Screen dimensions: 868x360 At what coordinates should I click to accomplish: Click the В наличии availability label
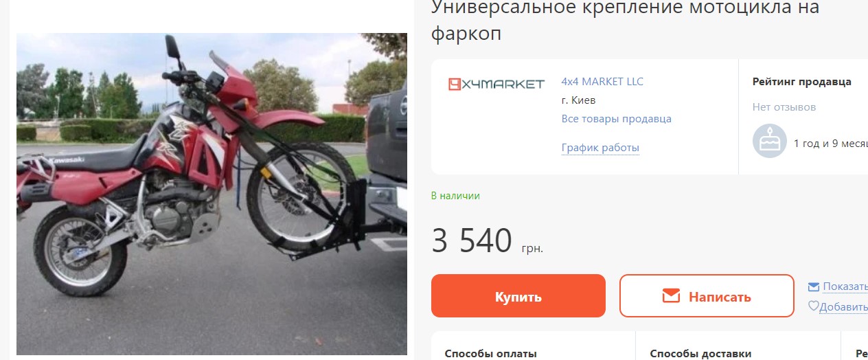(455, 196)
